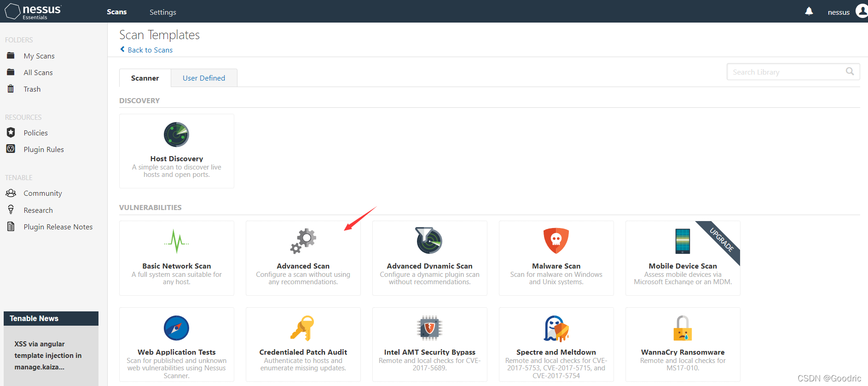The width and height of the screenshot is (868, 386).
Task: Open My Scans folder
Action: click(39, 56)
